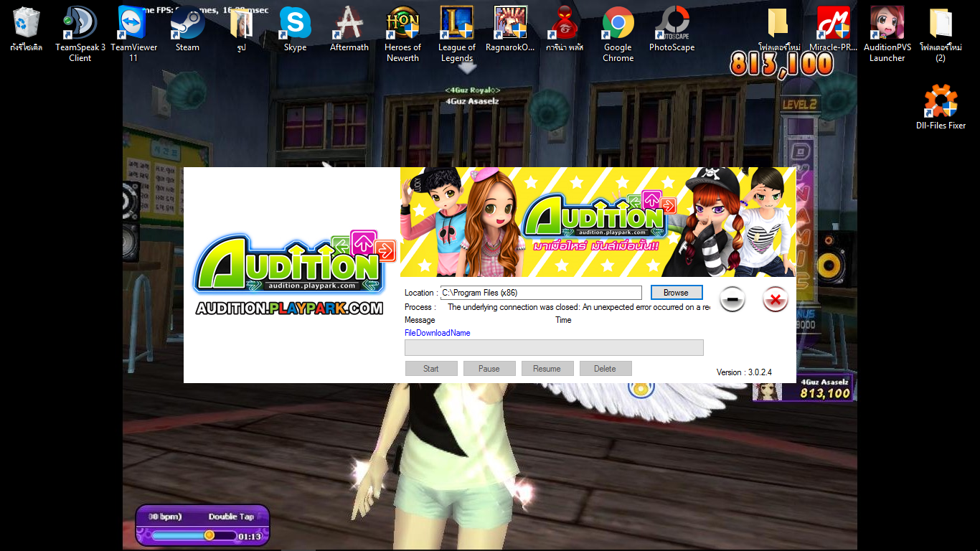Click the 813,100 score at top of the game
980x551 pixels.
(781, 64)
